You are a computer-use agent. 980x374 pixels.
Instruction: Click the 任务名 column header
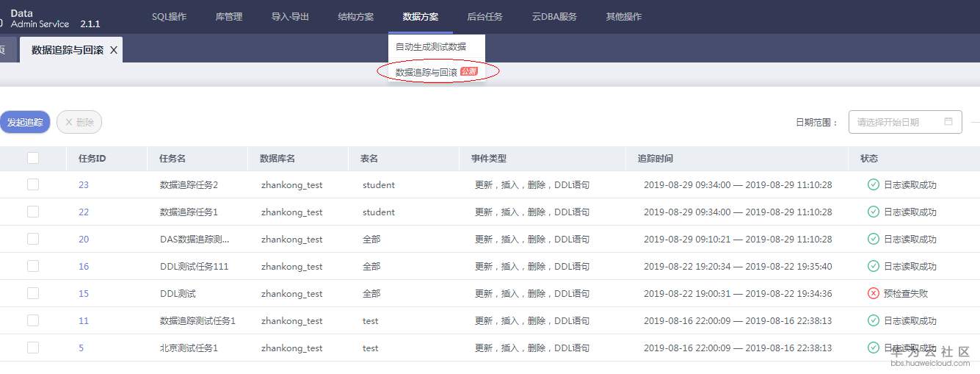coord(173,159)
